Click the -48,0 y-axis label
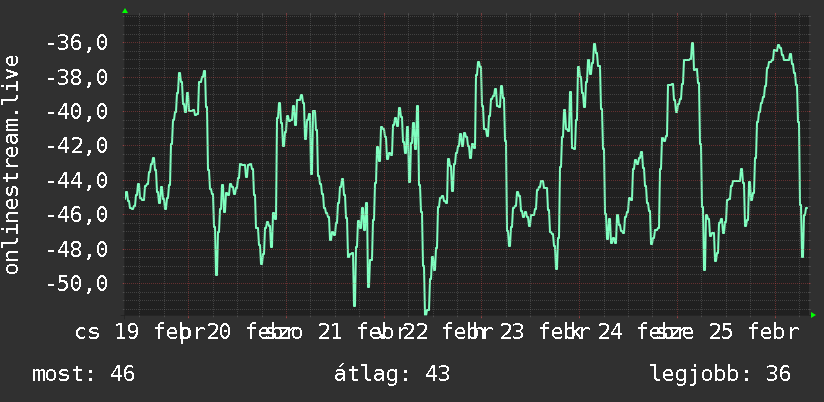This screenshot has height=402, width=824. pyautogui.click(x=77, y=249)
